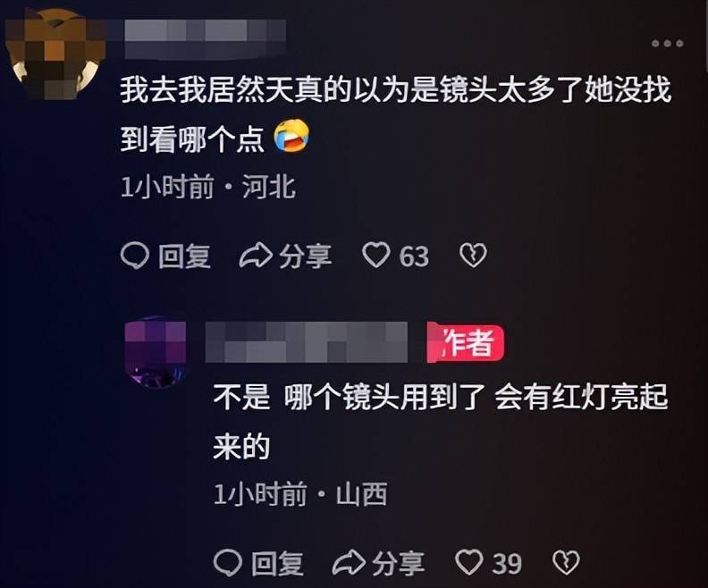This screenshot has height=588, width=708.
Task: Tap the 分享 label under the author's reply
Action: (x=399, y=563)
